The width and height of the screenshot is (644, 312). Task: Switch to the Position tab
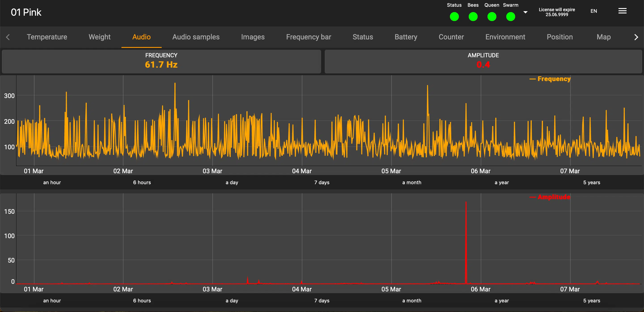(x=559, y=37)
